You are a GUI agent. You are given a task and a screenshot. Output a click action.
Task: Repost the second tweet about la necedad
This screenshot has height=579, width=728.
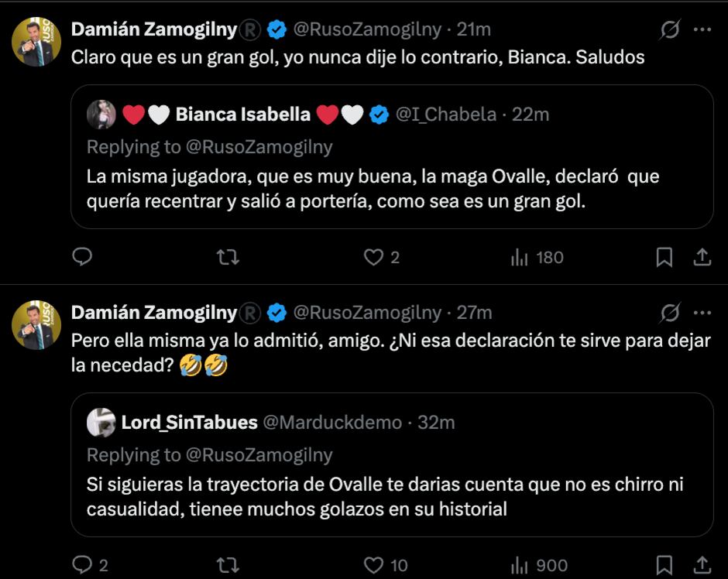click(227, 565)
